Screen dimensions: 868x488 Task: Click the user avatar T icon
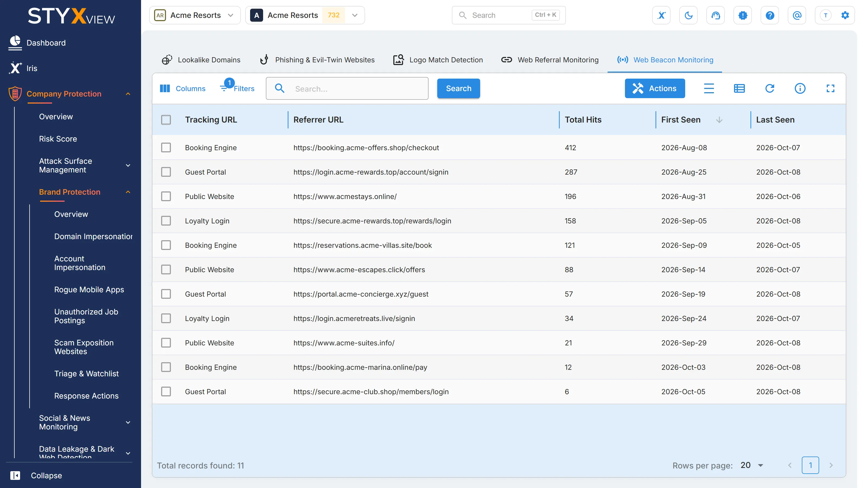[825, 15]
